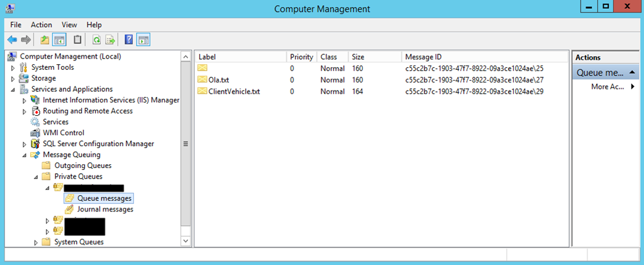The width and height of the screenshot is (644, 265).
Task: Select WMI Control in the tree
Action: point(63,133)
